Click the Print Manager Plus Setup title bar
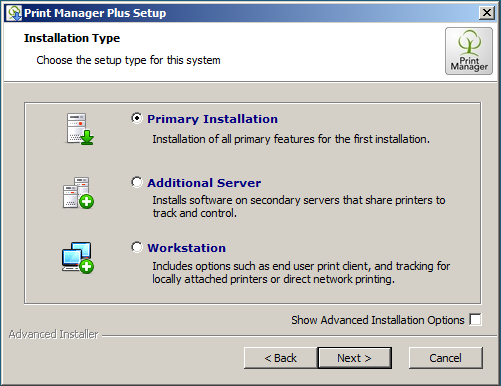The image size is (501, 386). point(250,13)
